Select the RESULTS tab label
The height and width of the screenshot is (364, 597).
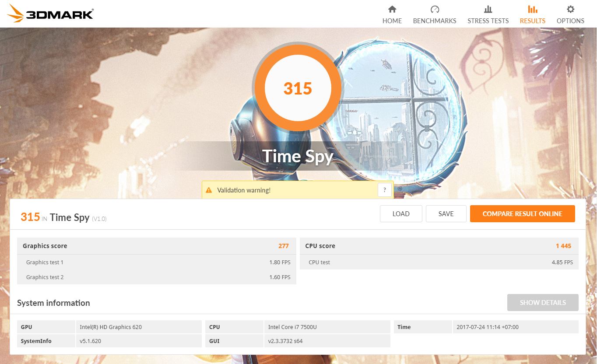point(533,21)
